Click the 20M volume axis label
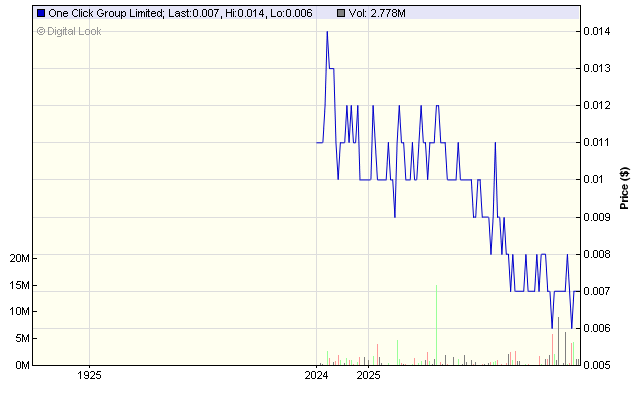Image resolution: width=640 pixels, height=401 pixels. 20,258
